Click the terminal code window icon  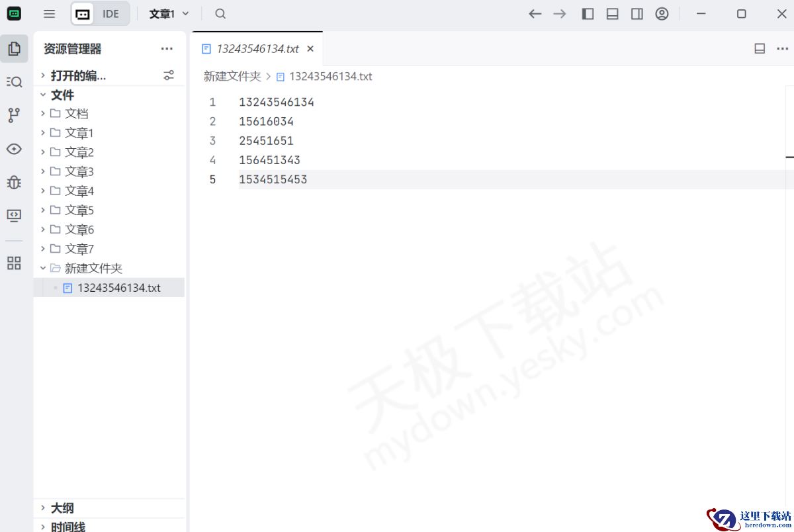14,214
